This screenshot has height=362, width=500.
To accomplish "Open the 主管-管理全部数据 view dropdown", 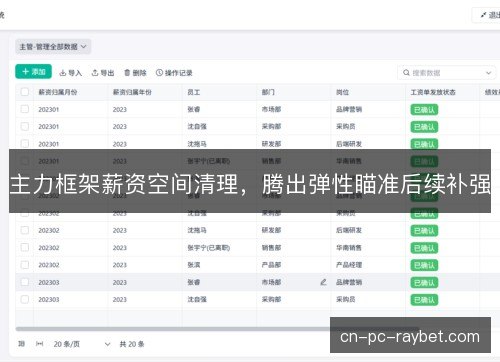I will pyautogui.click(x=53, y=47).
